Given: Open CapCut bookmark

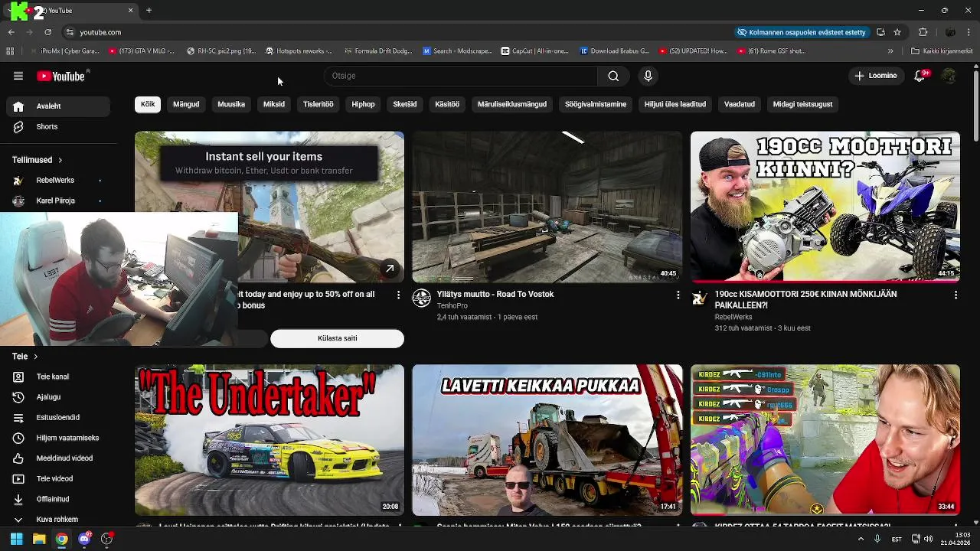Looking at the screenshot, I should pyautogui.click(x=535, y=51).
